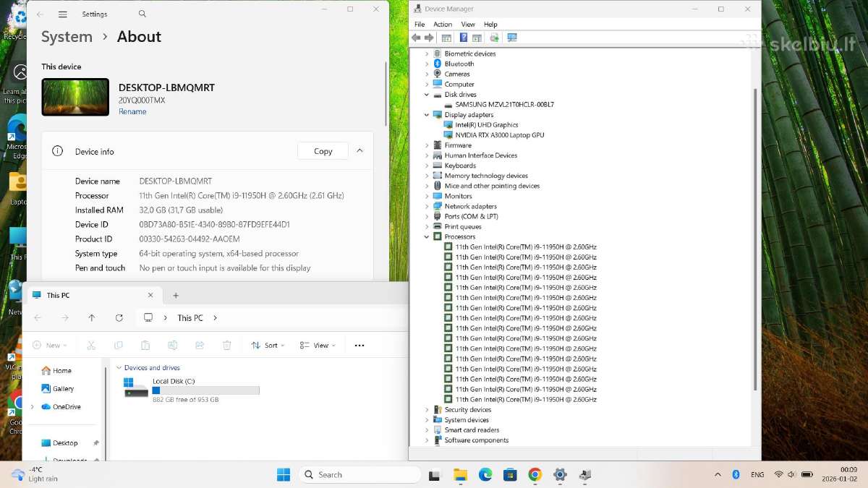Click the Task View icon on taskbar
The image size is (868, 488).
tap(435, 475)
